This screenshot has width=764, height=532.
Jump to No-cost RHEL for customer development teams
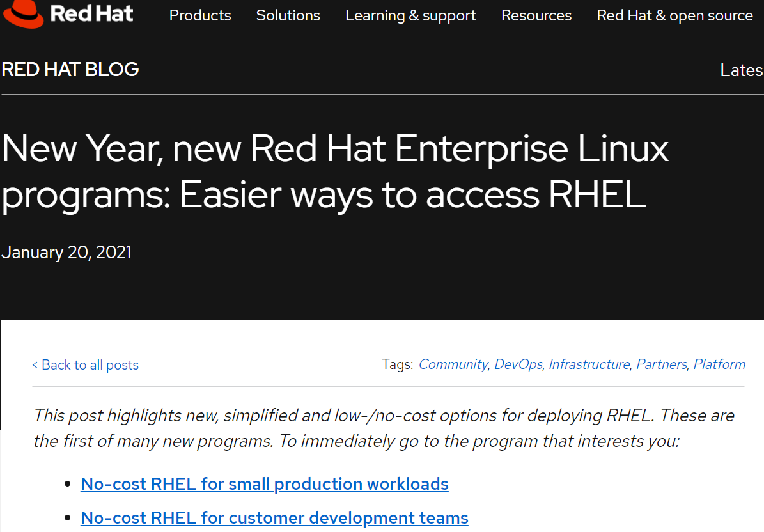pyautogui.click(x=274, y=518)
